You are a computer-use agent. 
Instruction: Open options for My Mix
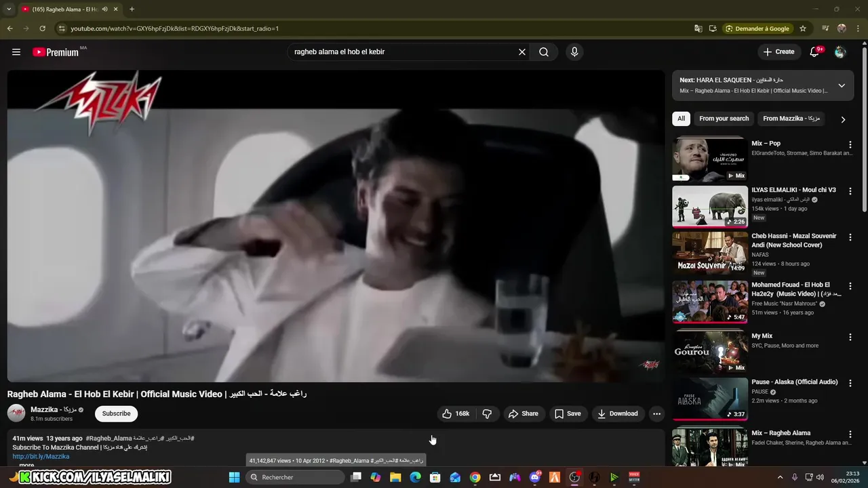pos(850,337)
